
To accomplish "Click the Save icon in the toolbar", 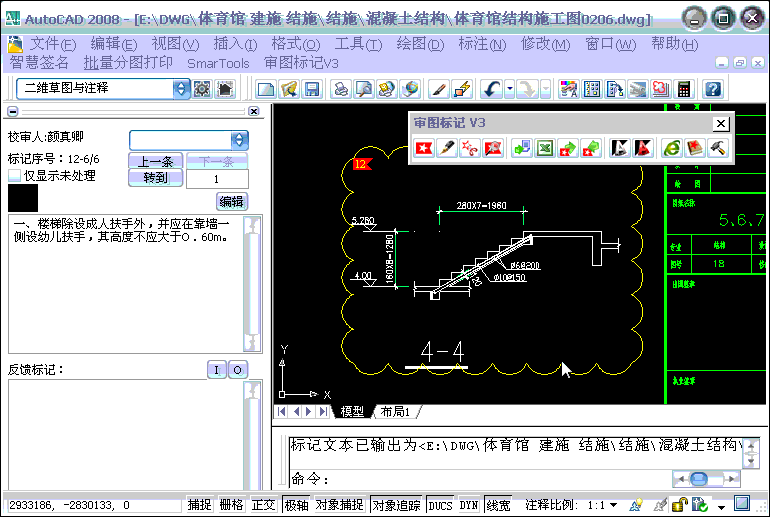I will pos(312,89).
